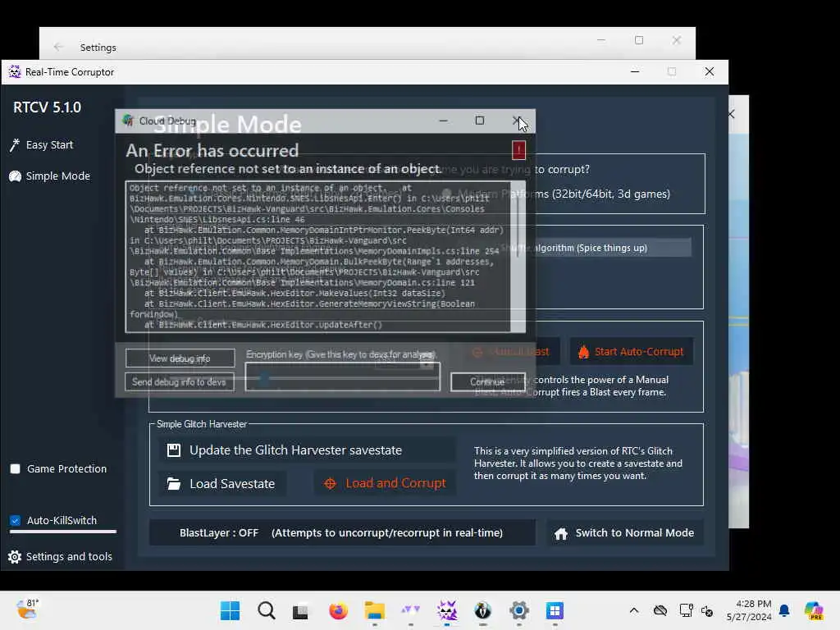Click Load and Corrupt button
Screen dimensions: 840x630
(385, 483)
